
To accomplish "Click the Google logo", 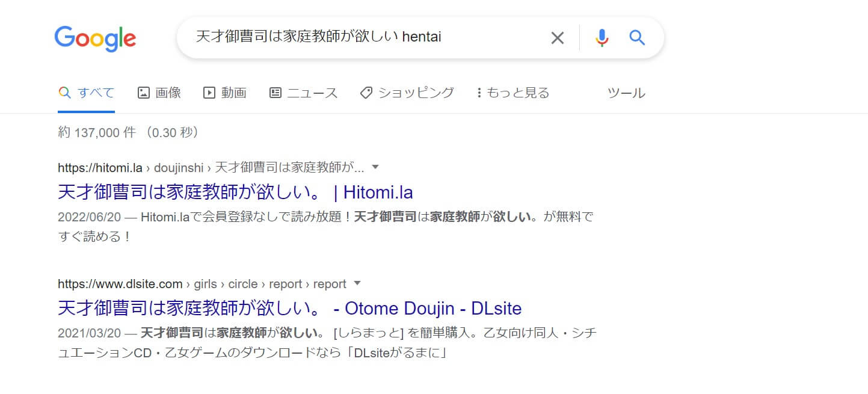I will pos(95,38).
